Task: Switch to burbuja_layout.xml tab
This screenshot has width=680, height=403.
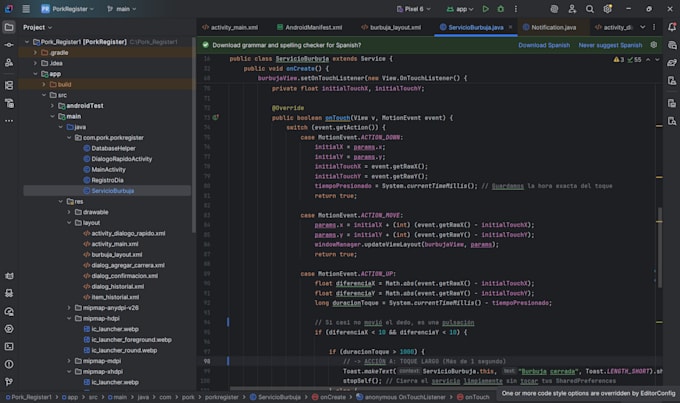Action: tap(391, 27)
